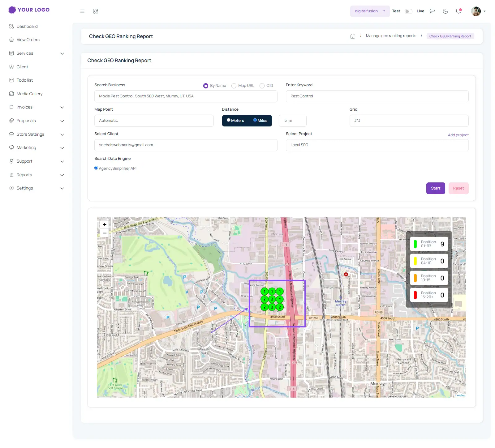Screen dimensions: 495x448
Task: Click the Search Business input field
Action: (186, 96)
